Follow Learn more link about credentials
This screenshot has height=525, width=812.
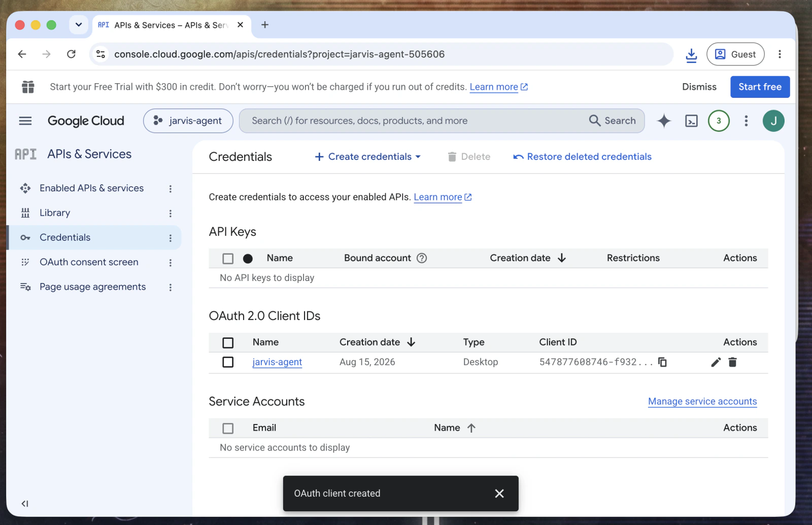(x=443, y=197)
